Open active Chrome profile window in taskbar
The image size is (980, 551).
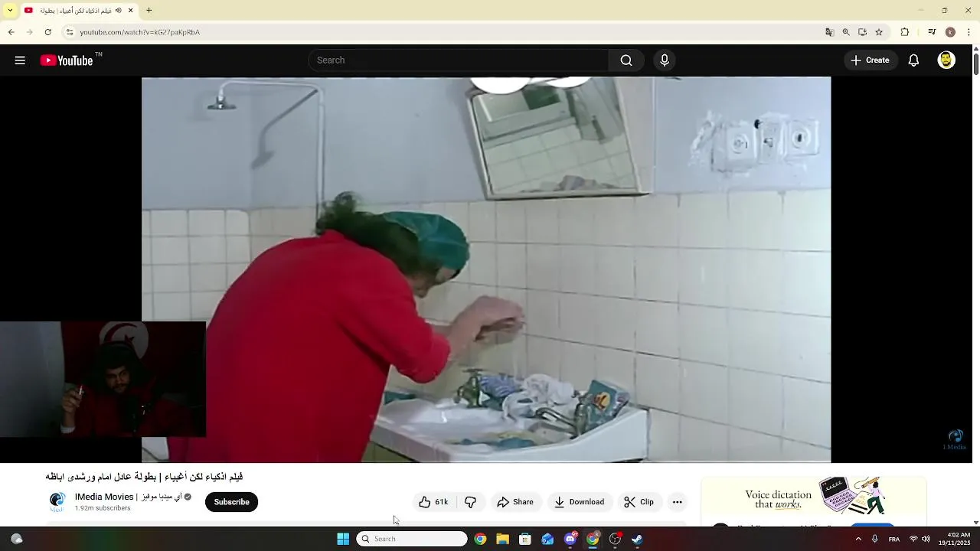593,539
